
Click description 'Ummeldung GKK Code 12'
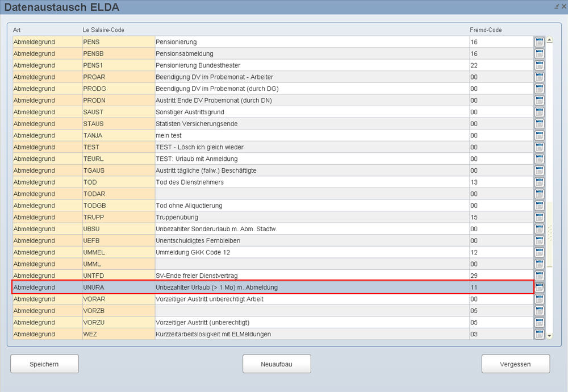point(312,252)
